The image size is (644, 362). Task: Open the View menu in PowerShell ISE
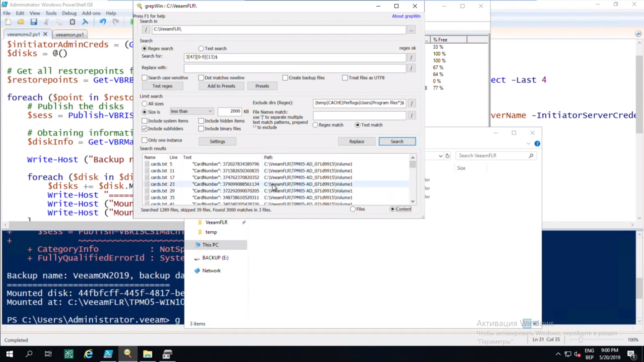(x=35, y=13)
